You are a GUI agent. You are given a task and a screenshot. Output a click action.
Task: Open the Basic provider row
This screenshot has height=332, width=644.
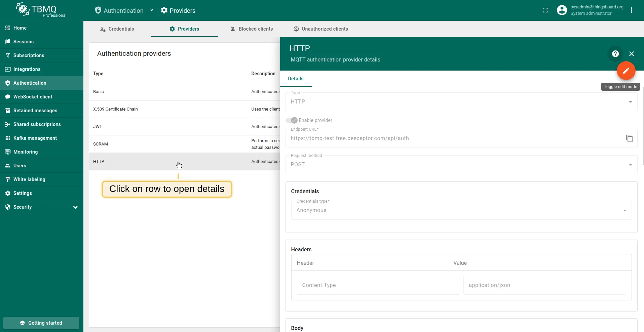pos(185,92)
